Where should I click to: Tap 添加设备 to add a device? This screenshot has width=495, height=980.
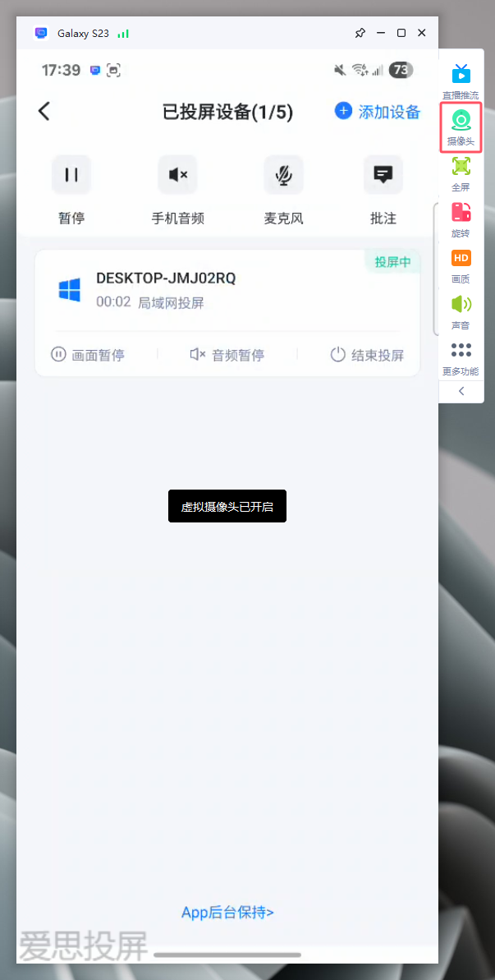click(x=378, y=112)
